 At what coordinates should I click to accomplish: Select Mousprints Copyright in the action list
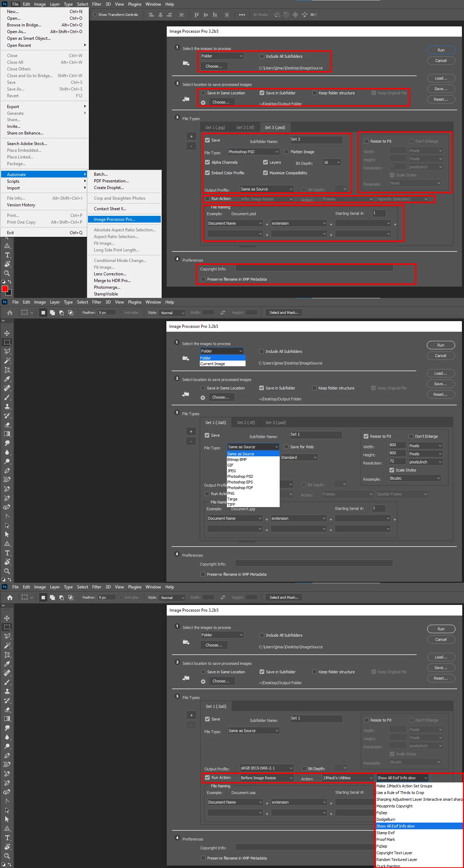point(419,806)
